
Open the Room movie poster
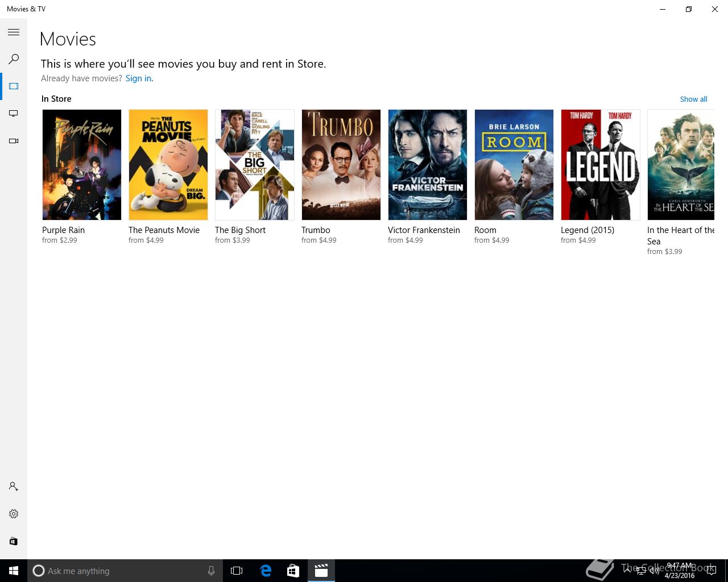point(514,165)
